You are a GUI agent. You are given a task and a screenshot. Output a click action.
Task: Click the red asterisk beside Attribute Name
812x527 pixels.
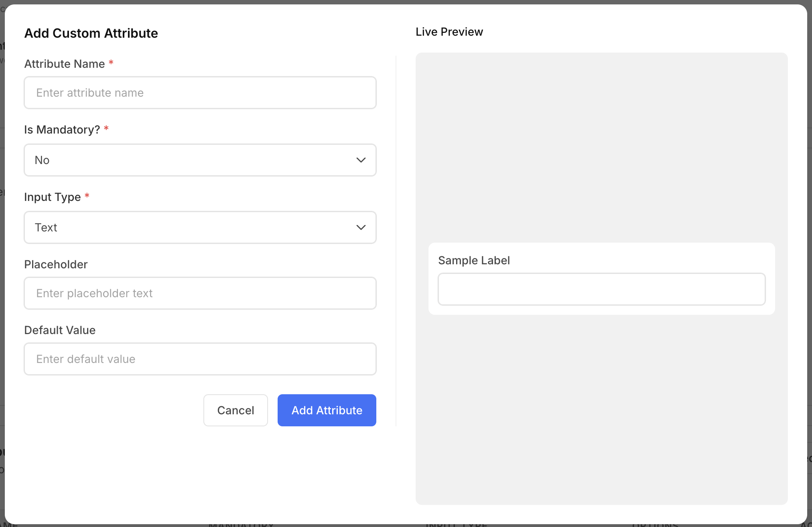[111, 63]
